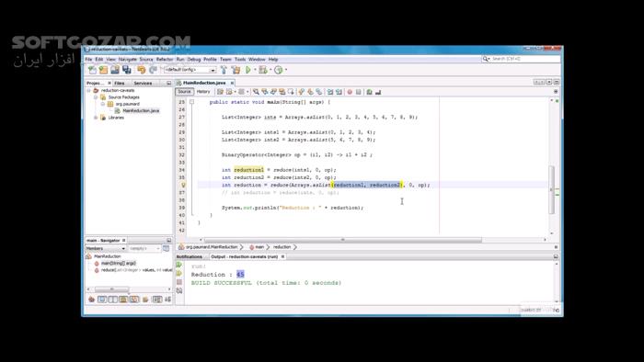The height and width of the screenshot is (362, 644).
Task: Select the MainReduction.java editor tab
Action: (204, 83)
